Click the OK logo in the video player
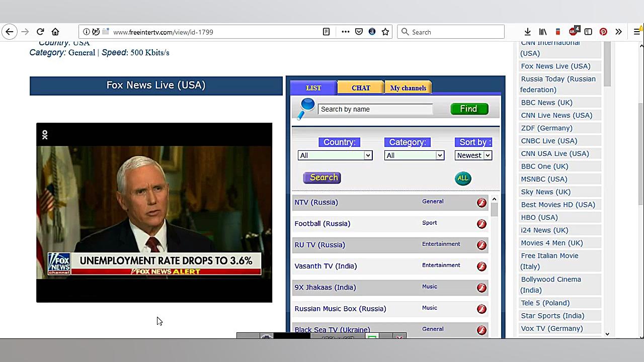 (45, 135)
